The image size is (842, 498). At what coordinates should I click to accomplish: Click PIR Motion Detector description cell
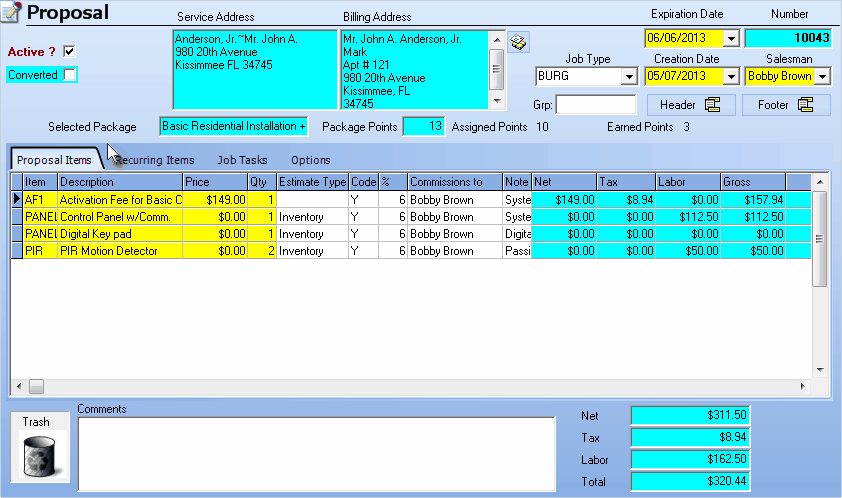tap(120, 251)
